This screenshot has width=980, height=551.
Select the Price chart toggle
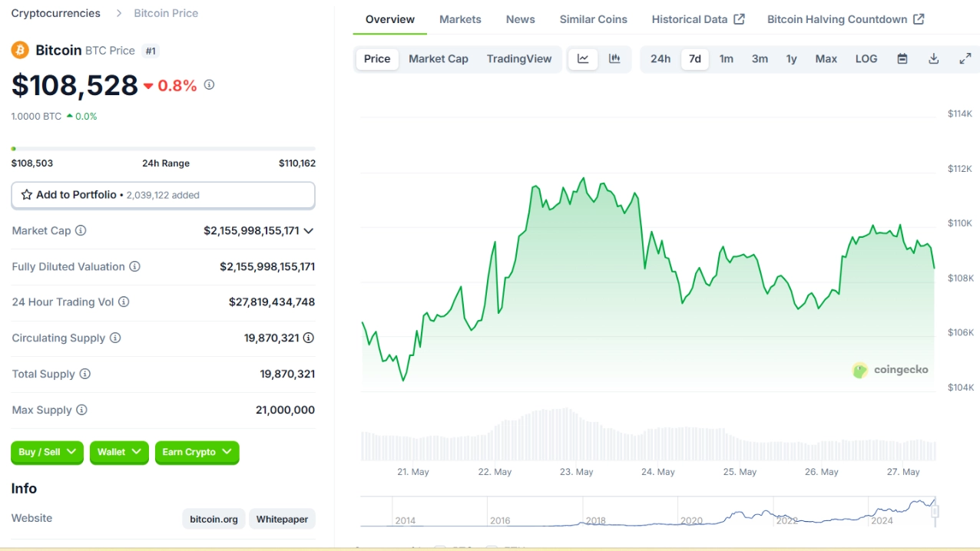point(377,59)
